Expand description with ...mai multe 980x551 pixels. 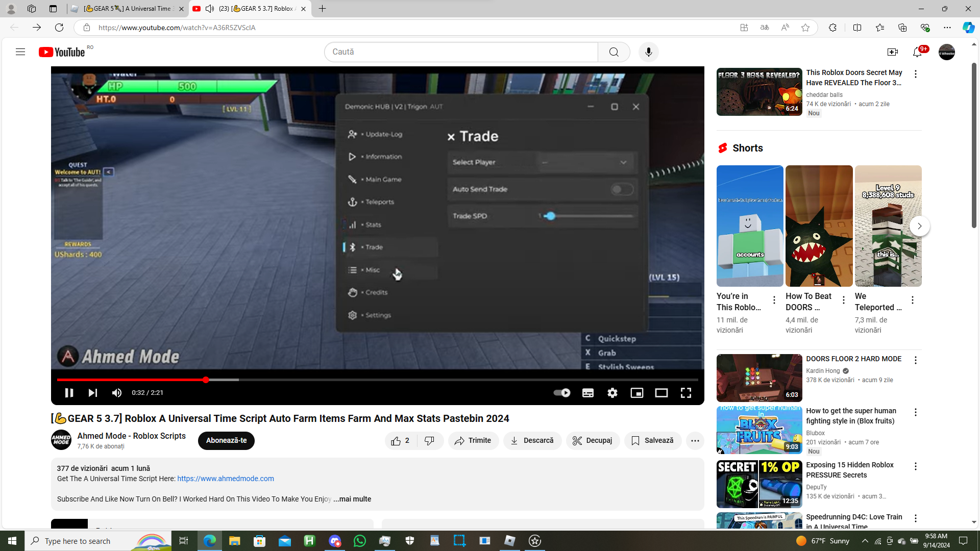tap(352, 499)
